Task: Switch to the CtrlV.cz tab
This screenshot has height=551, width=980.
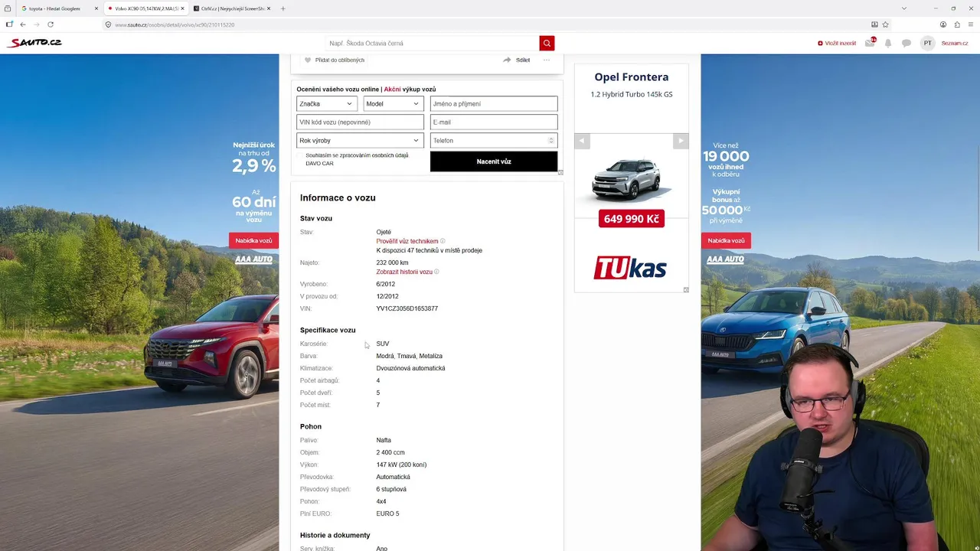Action: click(x=232, y=8)
